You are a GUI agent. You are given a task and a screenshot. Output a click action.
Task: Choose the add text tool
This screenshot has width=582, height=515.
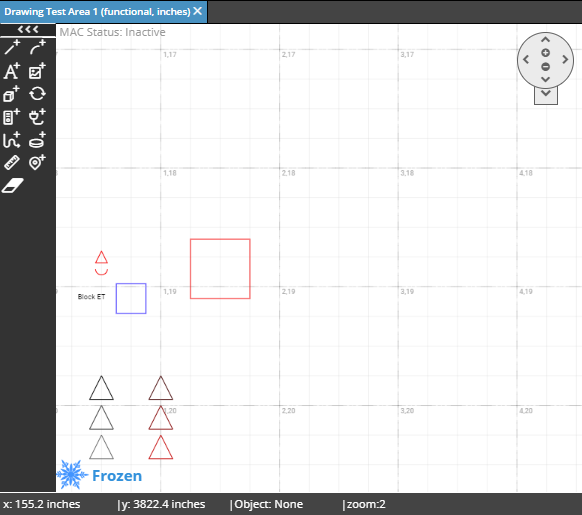click(x=12, y=71)
